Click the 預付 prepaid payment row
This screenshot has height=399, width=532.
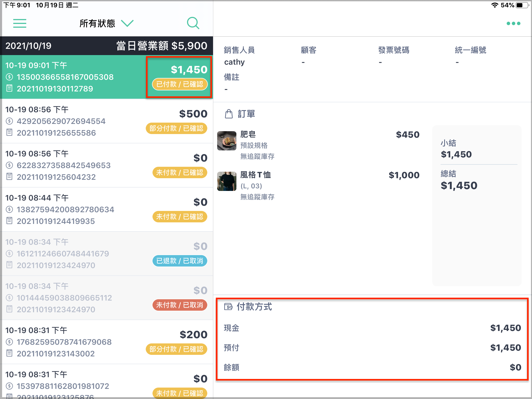(x=372, y=348)
